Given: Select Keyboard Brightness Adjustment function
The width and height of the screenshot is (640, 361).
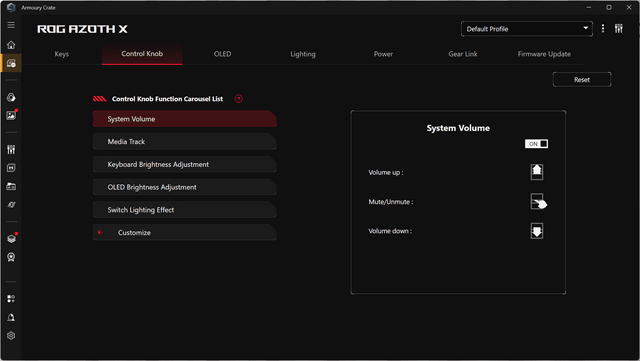Looking at the screenshot, I should [x=184, y=164].
